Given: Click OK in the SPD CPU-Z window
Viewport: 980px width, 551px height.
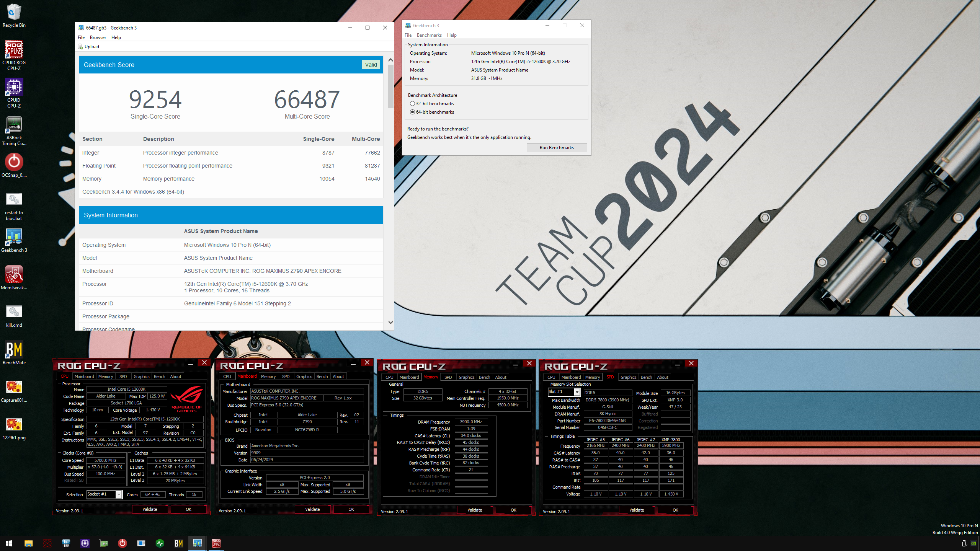Looking at the screenshot, I should tap(675, 510).
